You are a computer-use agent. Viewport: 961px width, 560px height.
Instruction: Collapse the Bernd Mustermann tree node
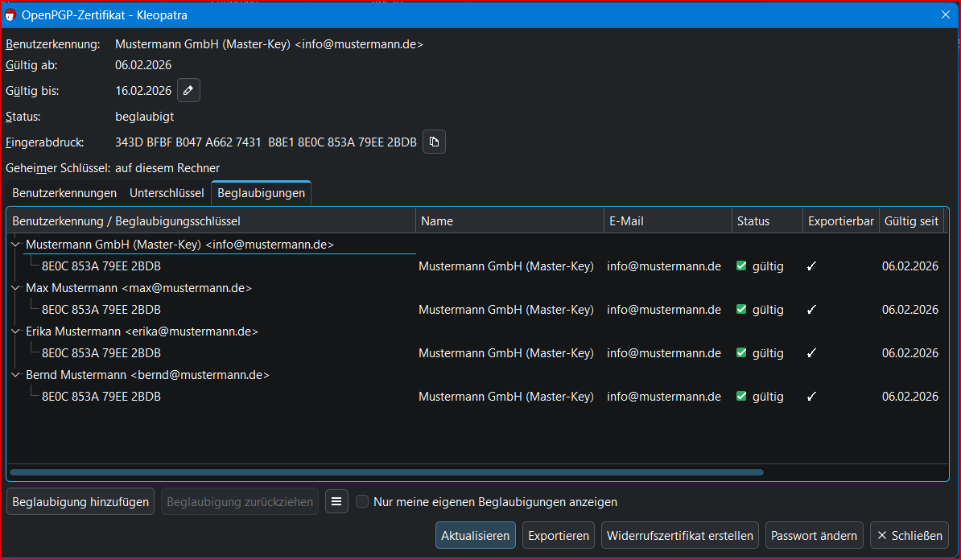[16, 375]
